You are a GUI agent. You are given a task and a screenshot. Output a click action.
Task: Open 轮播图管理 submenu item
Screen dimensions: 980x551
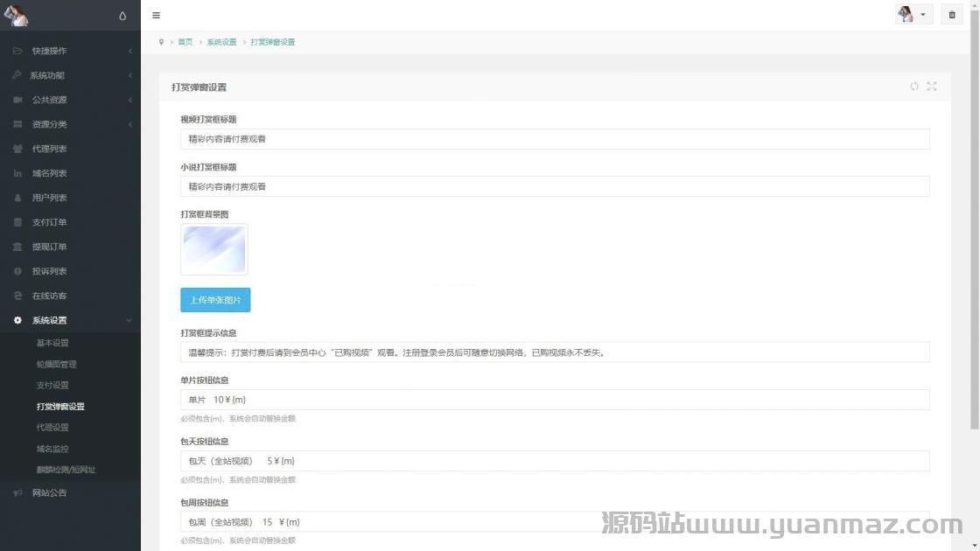pos(56,364)
